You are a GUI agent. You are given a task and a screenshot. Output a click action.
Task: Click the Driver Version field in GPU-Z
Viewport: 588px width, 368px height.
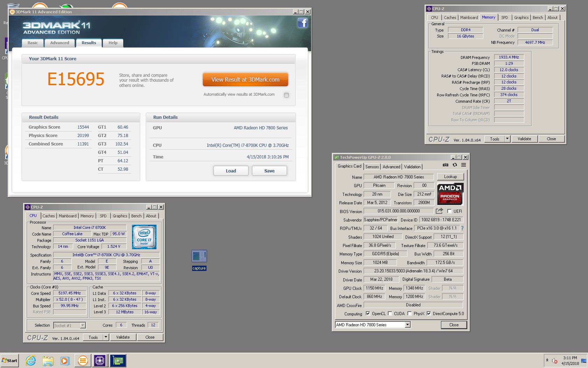413,271
